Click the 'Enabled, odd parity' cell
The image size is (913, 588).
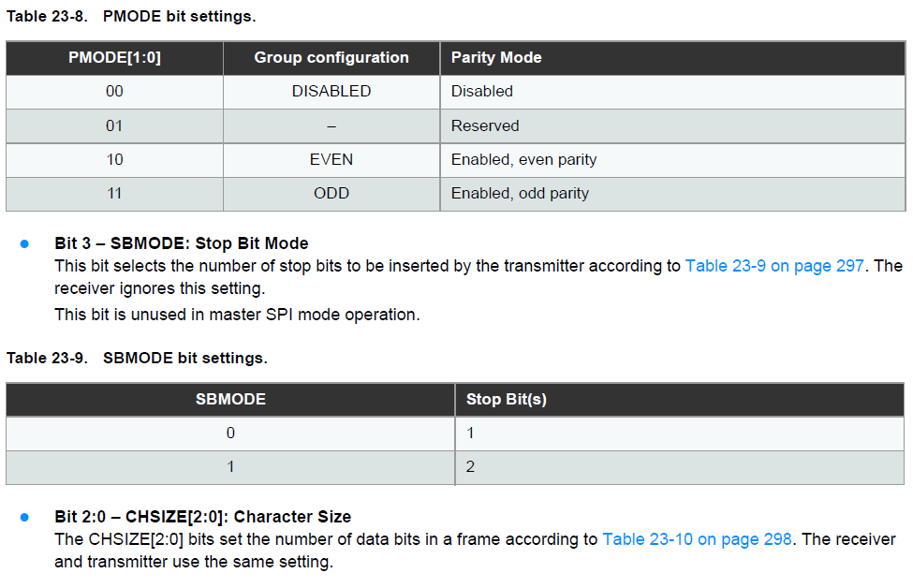click(x=672, y=193)
